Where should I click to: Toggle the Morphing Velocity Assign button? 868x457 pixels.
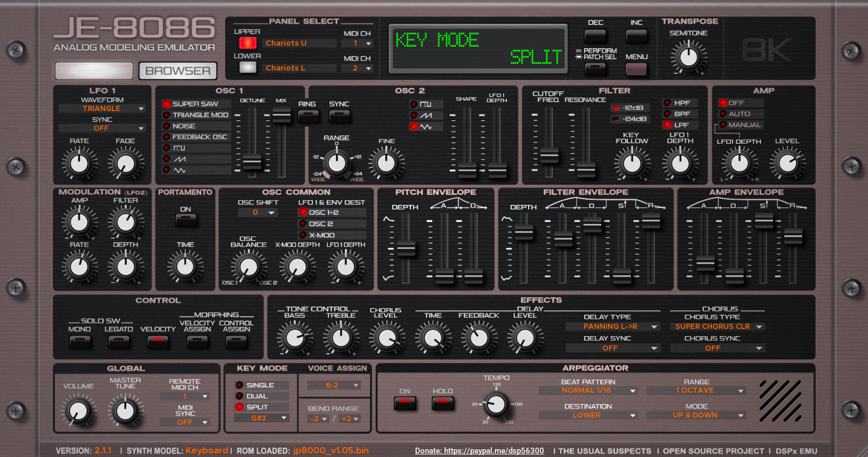(x=197, y=341)
